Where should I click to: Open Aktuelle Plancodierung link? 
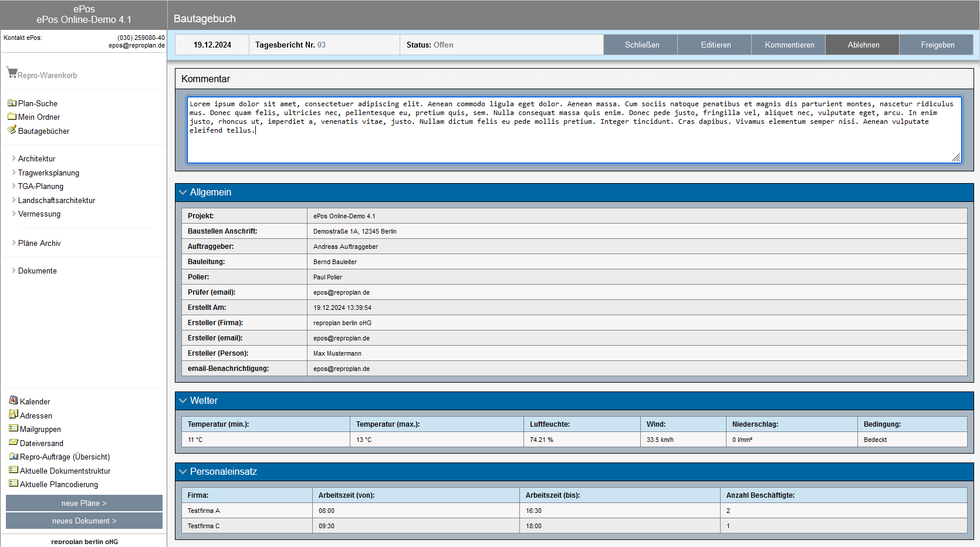click(x=59, y=484)
